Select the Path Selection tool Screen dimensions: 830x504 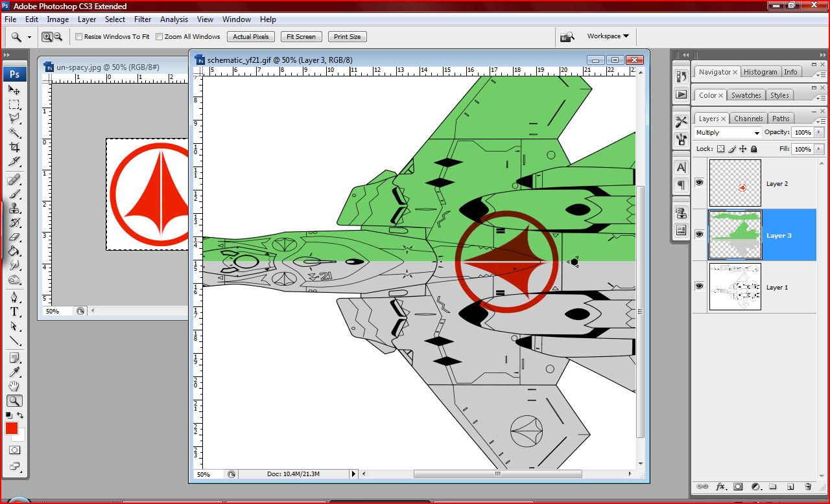pos(14,326)
